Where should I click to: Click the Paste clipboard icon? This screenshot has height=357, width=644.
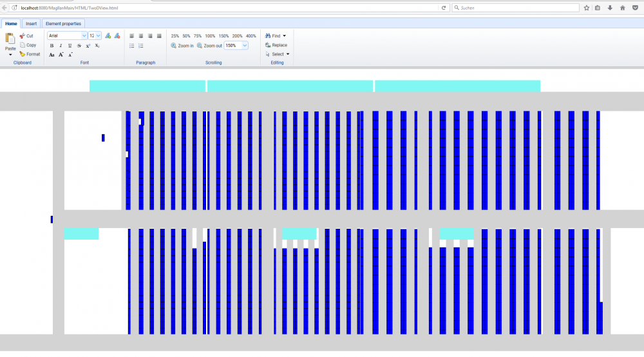tap(10, 39)
